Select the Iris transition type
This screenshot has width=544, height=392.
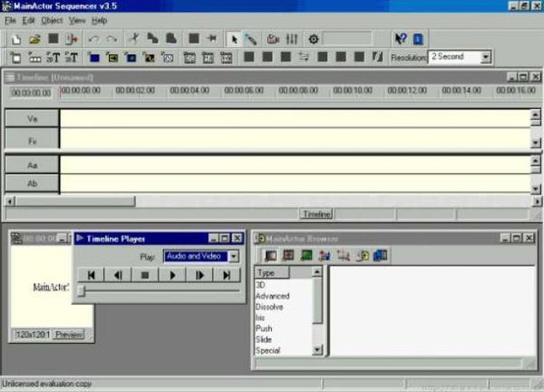(260, 318)
